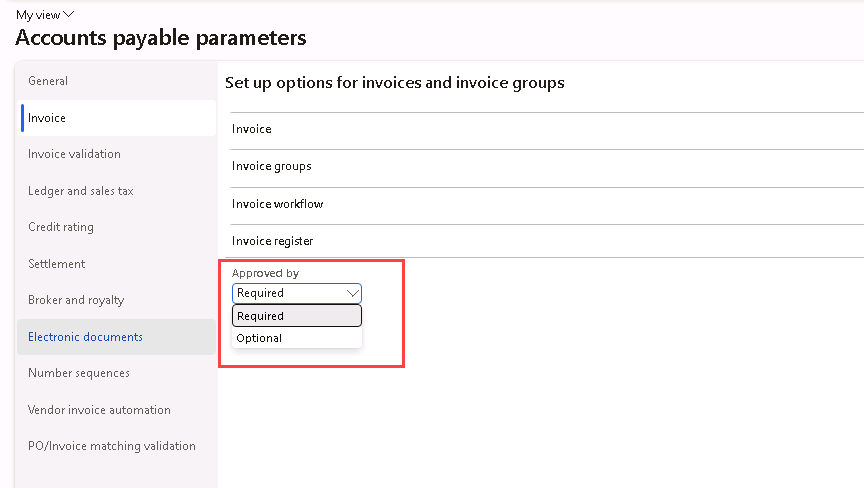Open Vendor invoice automation tab
This screenshot has width=864, height=488.
point(99,410)
